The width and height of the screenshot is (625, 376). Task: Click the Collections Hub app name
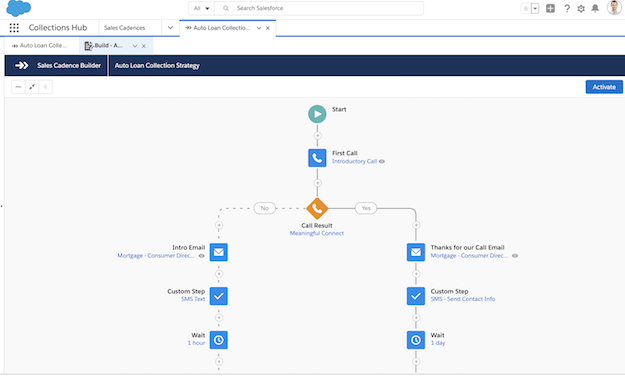pyautogui.click(x=58, y=28)
